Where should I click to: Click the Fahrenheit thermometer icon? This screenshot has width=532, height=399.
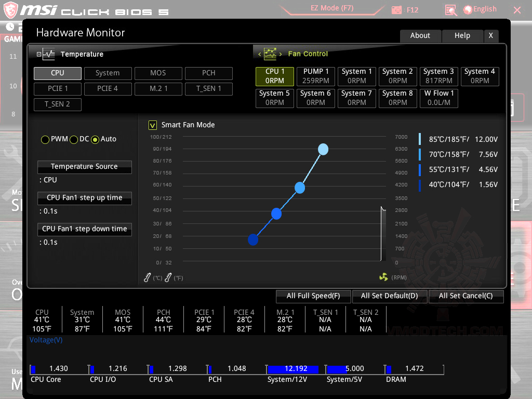168,277
